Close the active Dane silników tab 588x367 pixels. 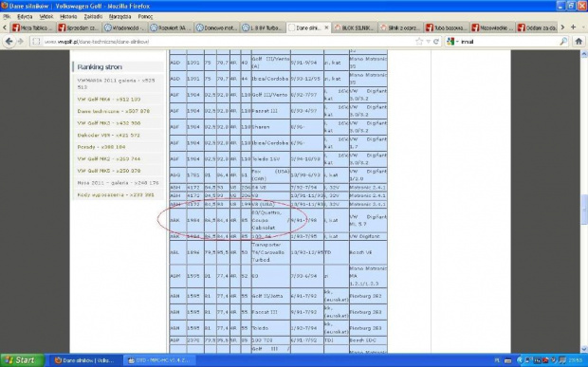point(326,28)
